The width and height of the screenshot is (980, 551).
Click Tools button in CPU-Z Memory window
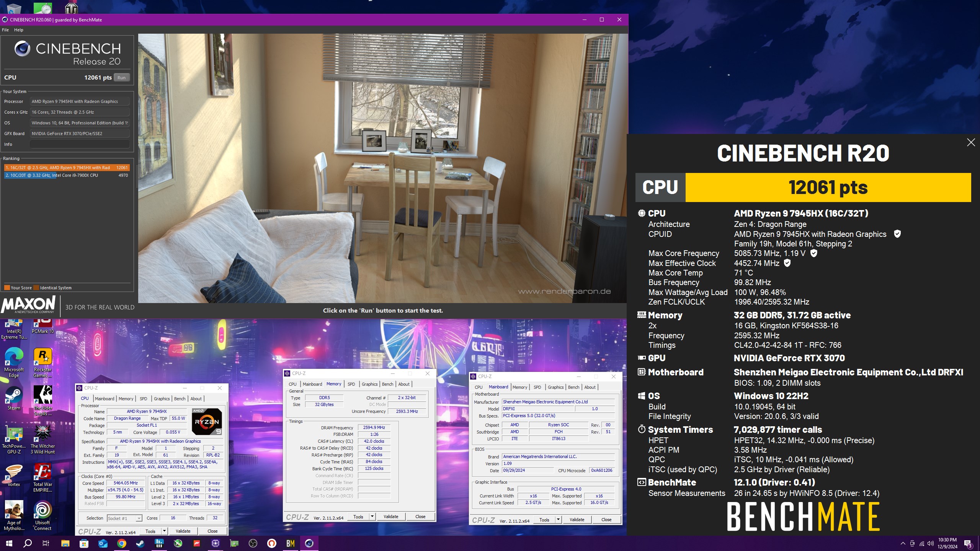click(x=358, y=517)
